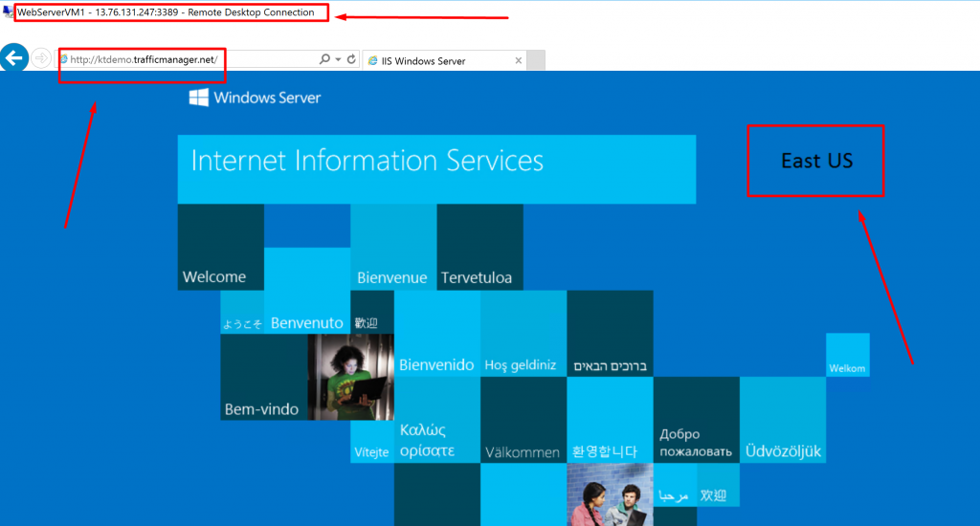Click the Internet Information Services banner
The width and height of the screenshot is (980, 526).
click(x=436, y=169)
